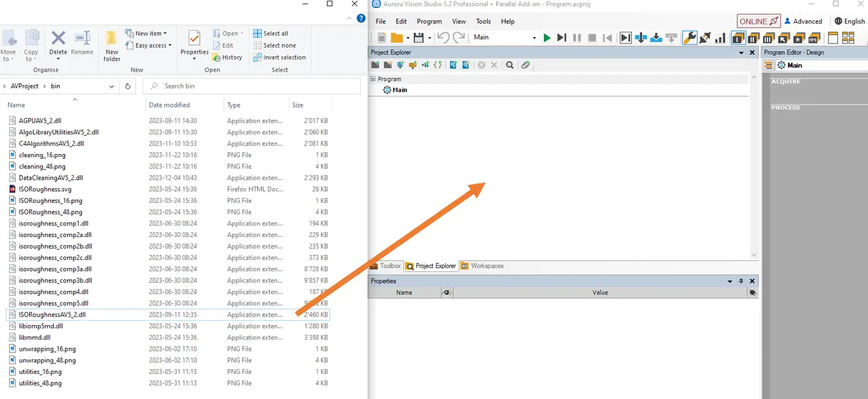Toggle the eye visibility column in Properties
The width and height of the screenshot is (868, 399).
coord(447,293)
